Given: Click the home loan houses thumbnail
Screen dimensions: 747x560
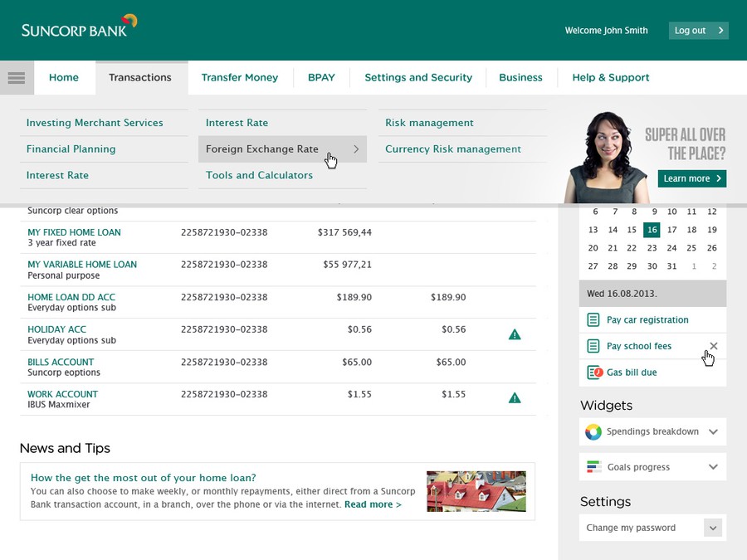Looking at the screenshot, I should pyautogui.click(x=476, y=491).
